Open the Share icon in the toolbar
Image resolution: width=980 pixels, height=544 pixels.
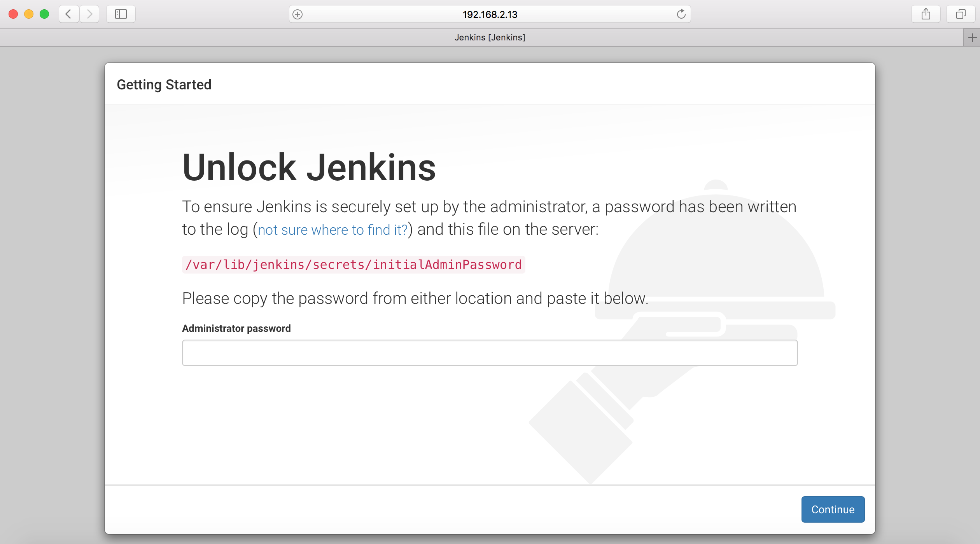(x=926, y=14)
